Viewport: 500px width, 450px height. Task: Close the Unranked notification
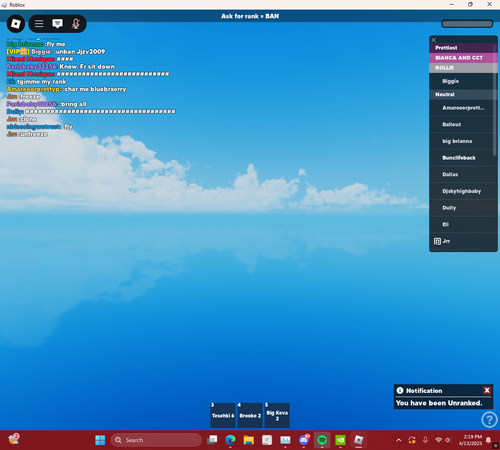point(487,390)
